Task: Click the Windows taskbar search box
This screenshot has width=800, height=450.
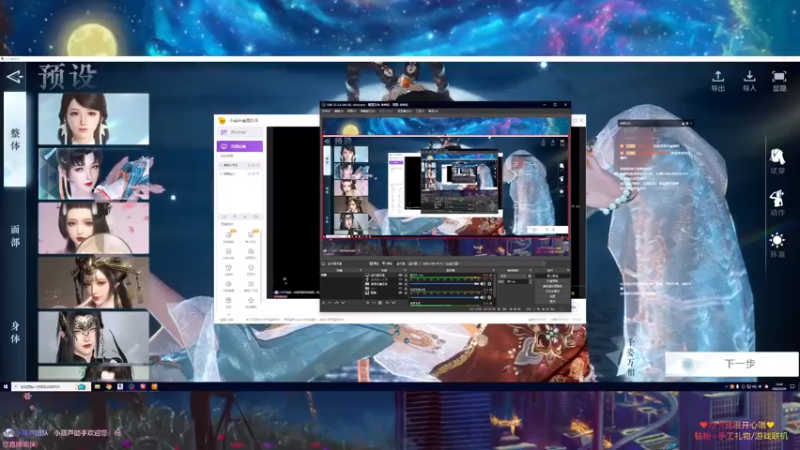Action: [x=51, y=387]
